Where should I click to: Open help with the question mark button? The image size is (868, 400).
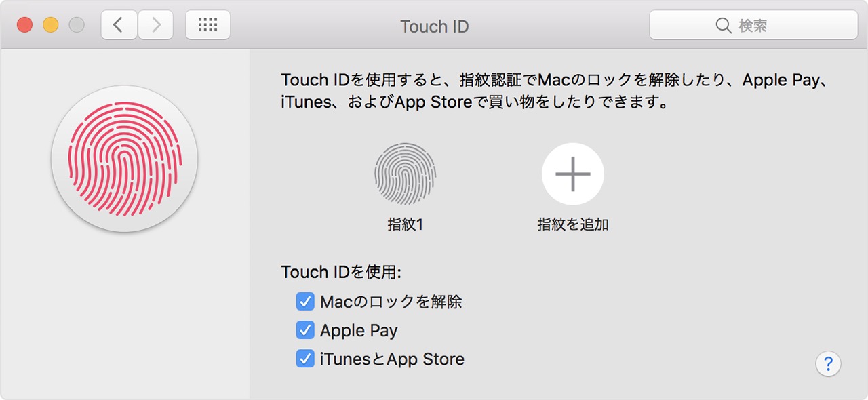click(x=828, y=364)
